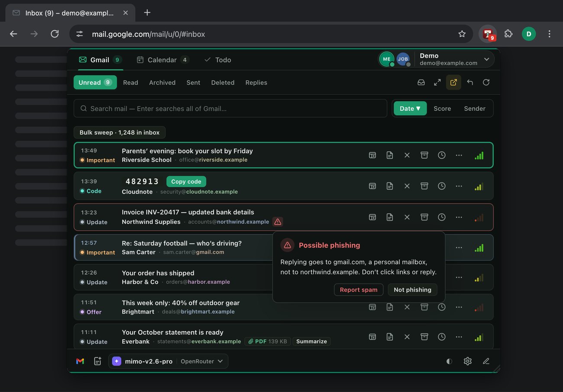Snooze the Cloudnote code email
Image resolution: width=563 pixels, height=392 pixels.
pyautogui.click(x=442, y=186)
